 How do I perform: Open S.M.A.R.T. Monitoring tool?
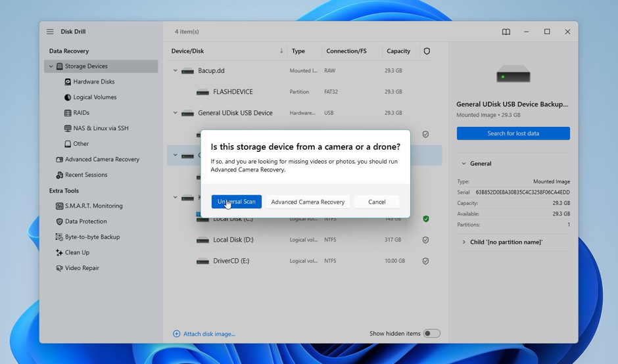pyautogui.click(x=94, y=206)
